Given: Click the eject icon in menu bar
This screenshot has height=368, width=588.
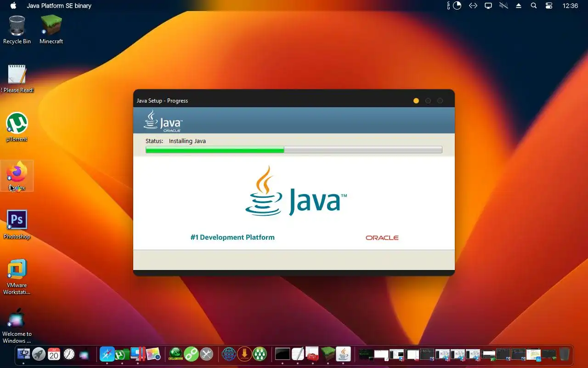Looking at the screenshot, I should click(519, 6).
